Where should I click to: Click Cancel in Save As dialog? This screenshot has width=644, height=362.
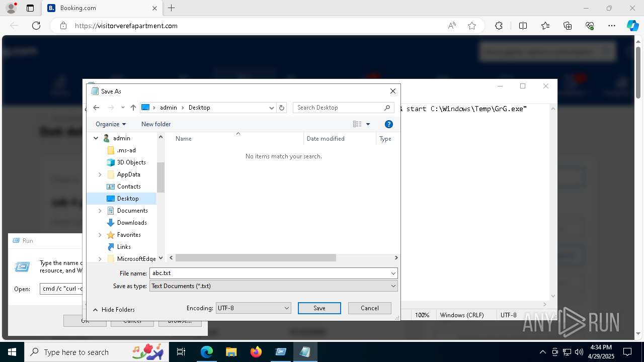pyautogui.click(x=370, y=308)
